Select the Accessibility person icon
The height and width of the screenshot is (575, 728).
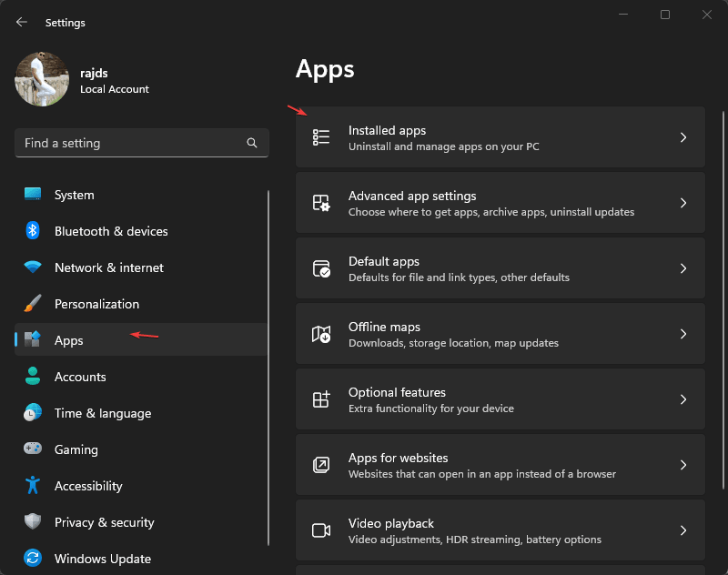(34, 486)
